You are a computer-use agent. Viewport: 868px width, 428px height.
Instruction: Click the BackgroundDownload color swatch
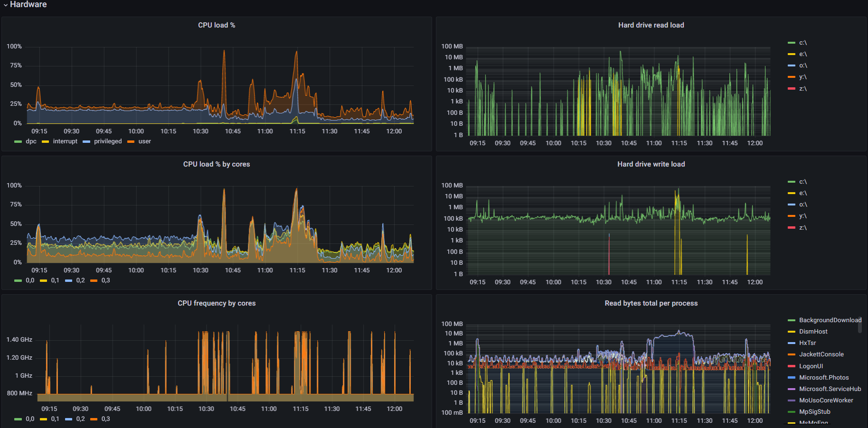click(792, 321)
